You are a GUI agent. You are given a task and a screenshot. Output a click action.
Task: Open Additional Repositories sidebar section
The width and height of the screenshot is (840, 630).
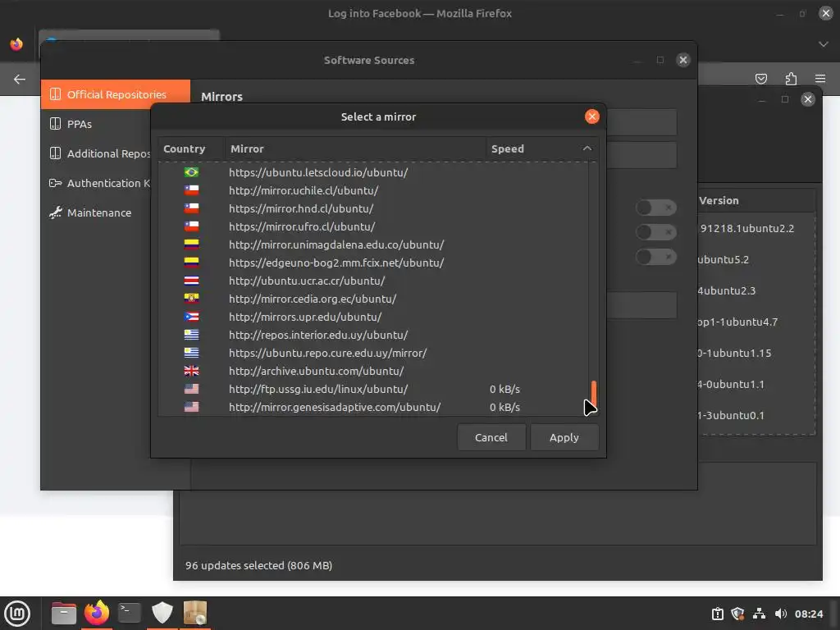pos(96,153)
